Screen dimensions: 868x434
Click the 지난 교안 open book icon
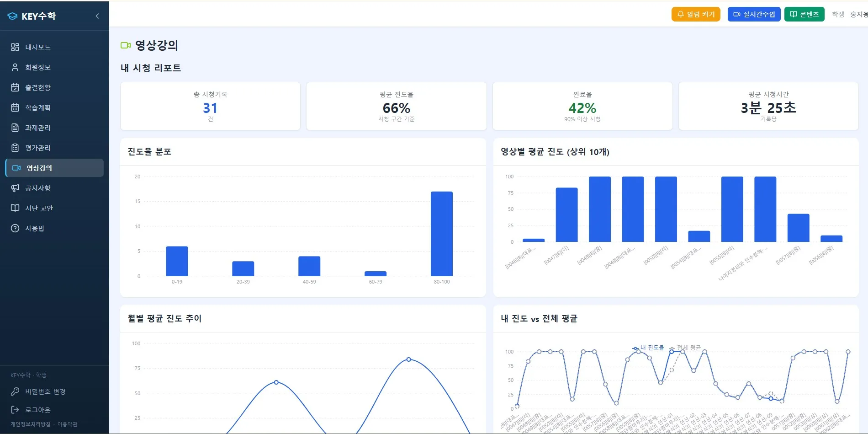(x=15, y=208)
